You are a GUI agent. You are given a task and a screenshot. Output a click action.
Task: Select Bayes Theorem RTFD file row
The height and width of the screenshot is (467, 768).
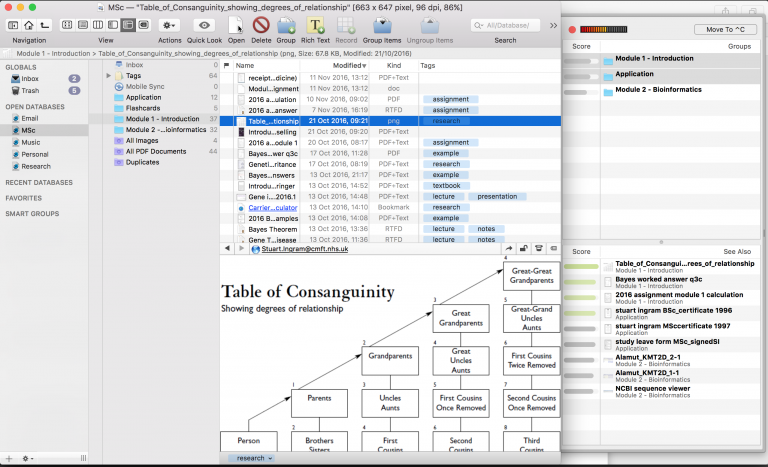tap(390, 229)
